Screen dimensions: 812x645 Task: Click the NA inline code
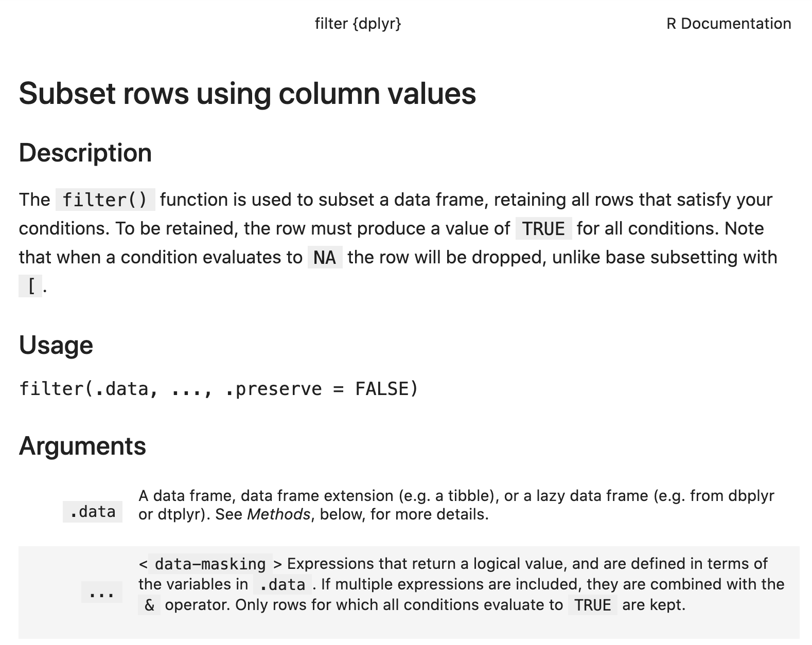click(325, 257)
